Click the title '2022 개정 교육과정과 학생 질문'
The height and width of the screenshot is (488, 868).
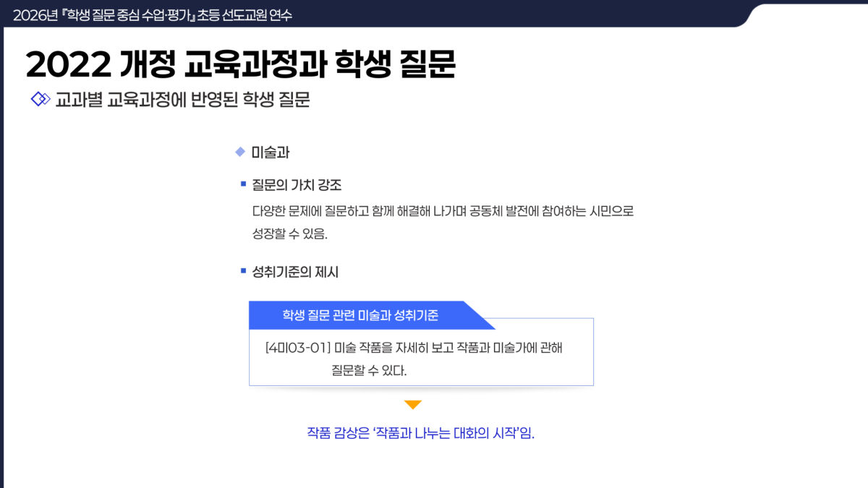[x=241, y=65]
